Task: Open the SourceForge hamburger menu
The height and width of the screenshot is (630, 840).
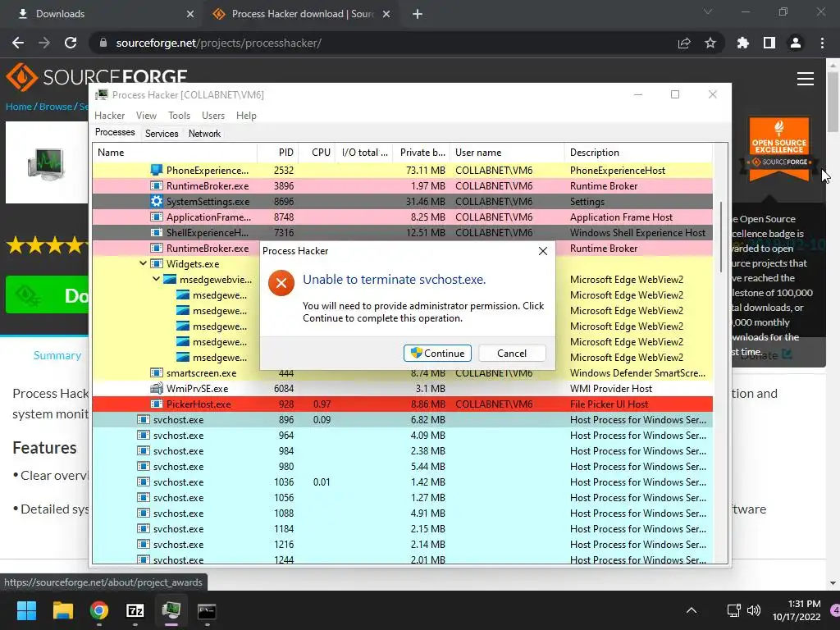Action: (806, 79)
